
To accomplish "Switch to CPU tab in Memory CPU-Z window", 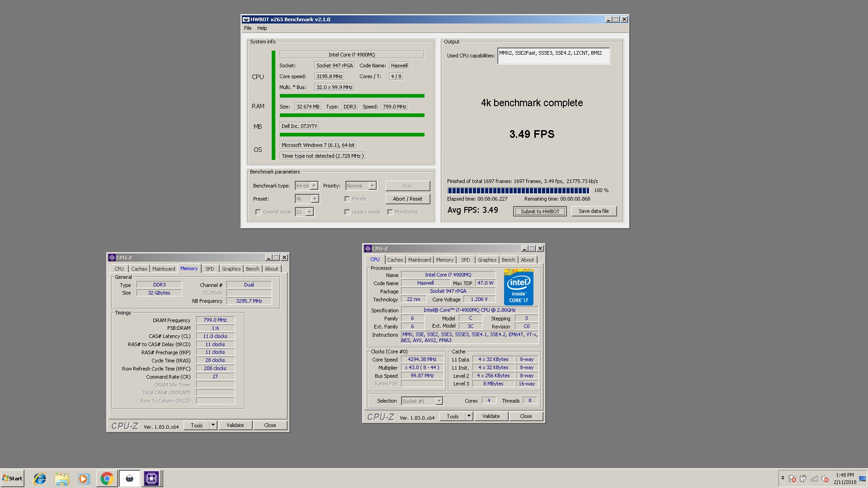I will click(x=119, y=269).
